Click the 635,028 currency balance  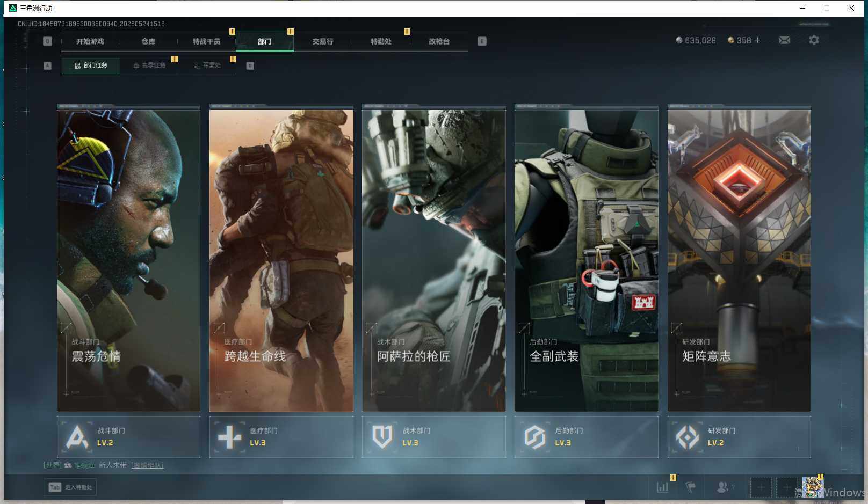tap(696, 40)
